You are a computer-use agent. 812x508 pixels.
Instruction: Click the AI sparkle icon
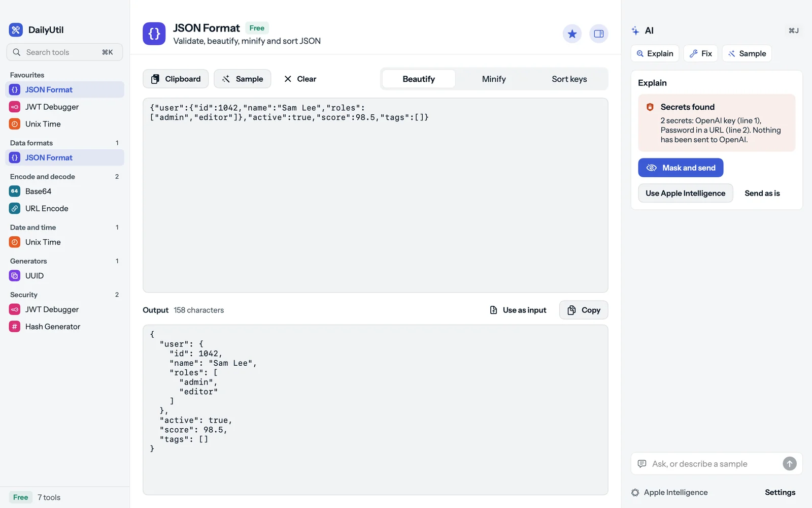[635, 30]
